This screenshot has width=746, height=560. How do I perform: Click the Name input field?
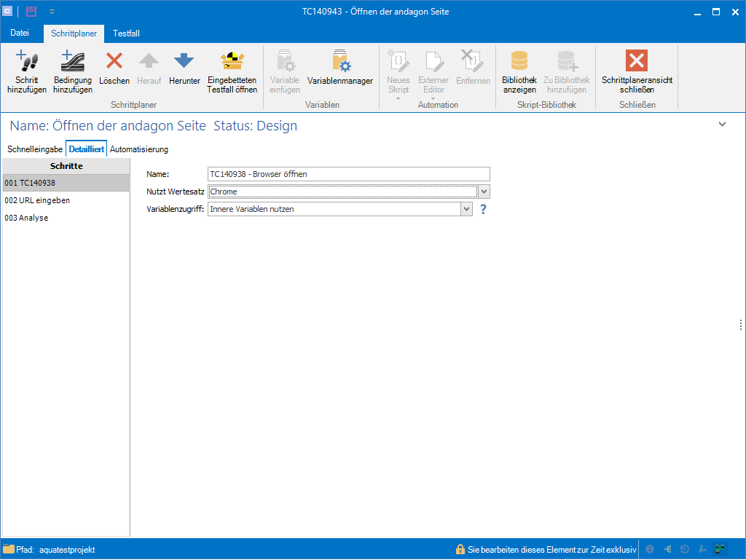[x=348, y=174]
